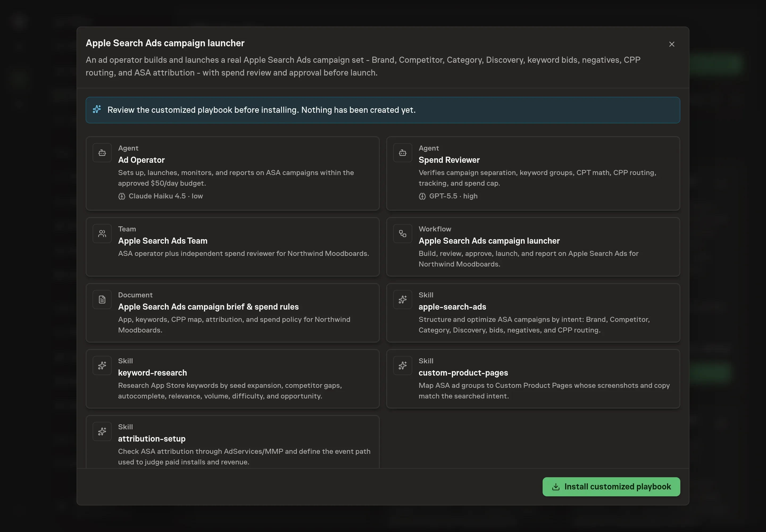Click 'ASA operator plus independent spend reviewer' text
Screen dimensions: 766x532
(x=243, y=253)
